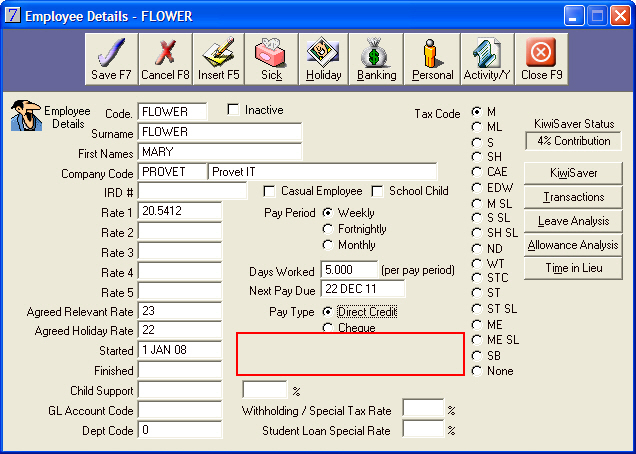This screenshot has width=636, height=454.
Task: Click the Surname field
Action: point(220,132)
